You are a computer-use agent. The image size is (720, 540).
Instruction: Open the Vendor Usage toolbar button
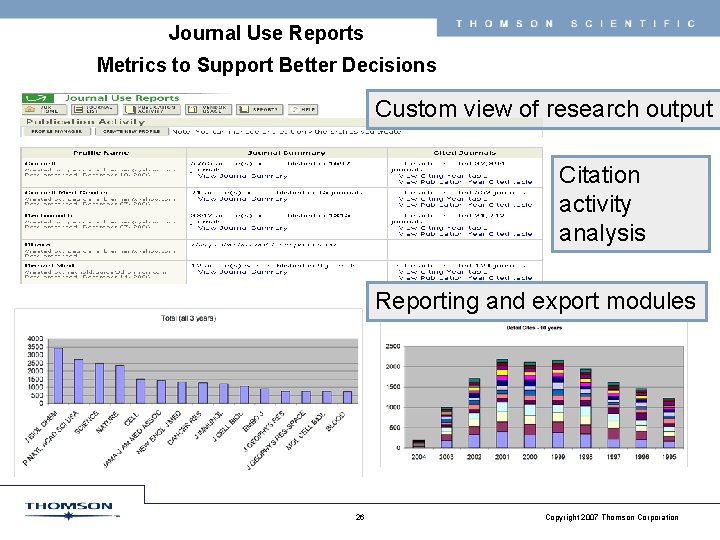pyautogui.click(x=208, y=110)
